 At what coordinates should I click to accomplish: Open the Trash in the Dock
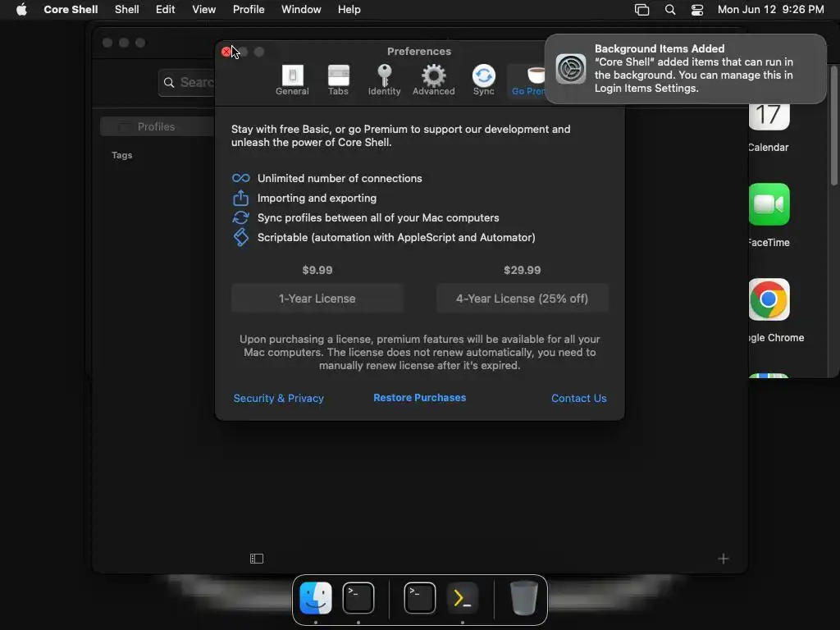pos(524,598)
